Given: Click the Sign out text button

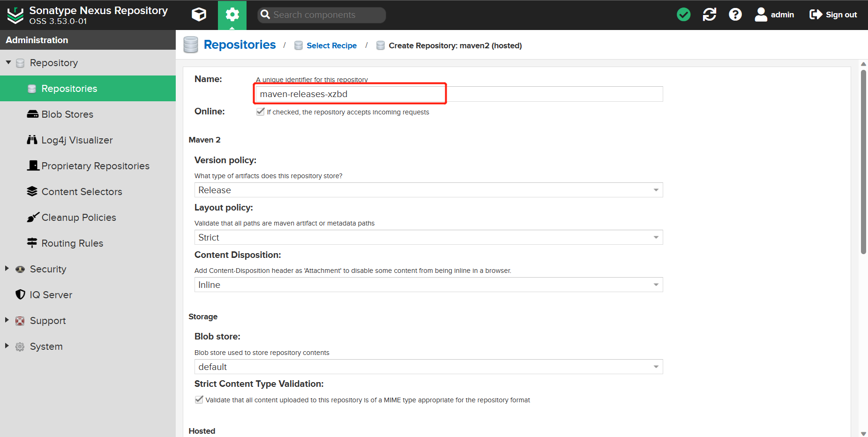Looking at the screenshot, I should [841, 15].
